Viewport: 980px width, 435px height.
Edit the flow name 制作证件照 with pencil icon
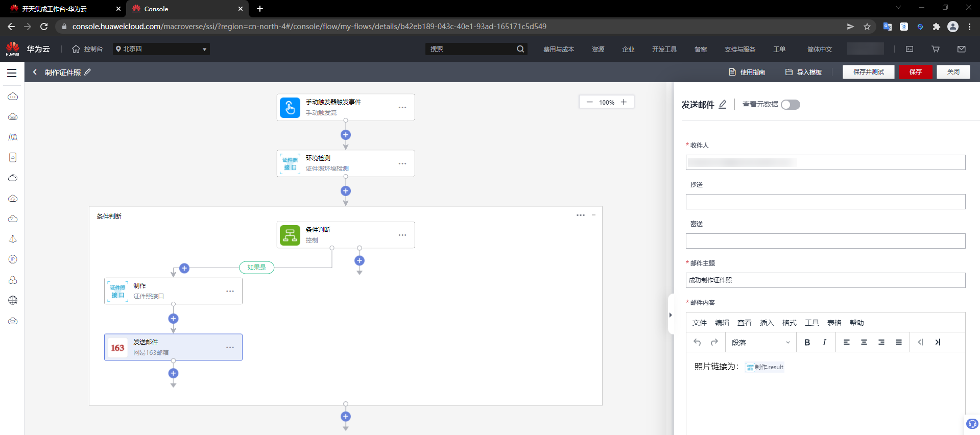tap(88, 72)
